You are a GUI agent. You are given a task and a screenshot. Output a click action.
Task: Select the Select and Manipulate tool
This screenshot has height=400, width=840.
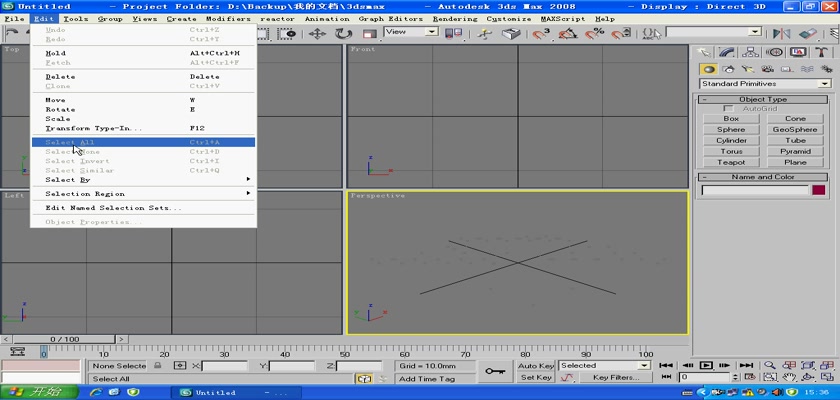pos(484,34)
